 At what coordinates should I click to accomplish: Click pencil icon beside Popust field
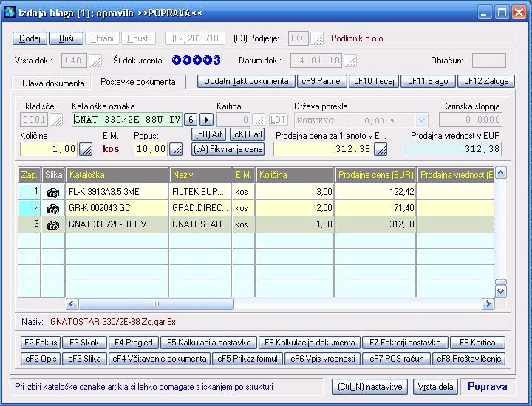[176, 149]
